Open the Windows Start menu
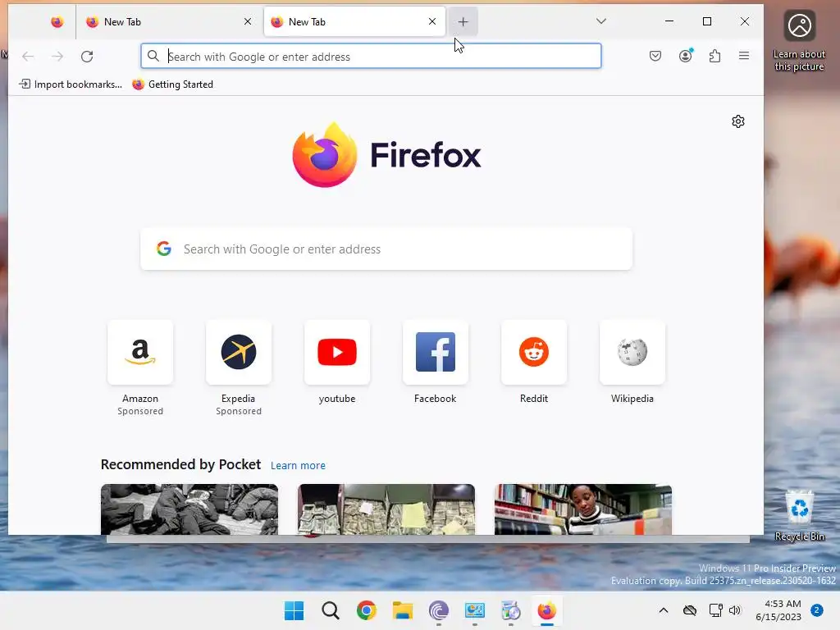 click(x=294, y=610)
